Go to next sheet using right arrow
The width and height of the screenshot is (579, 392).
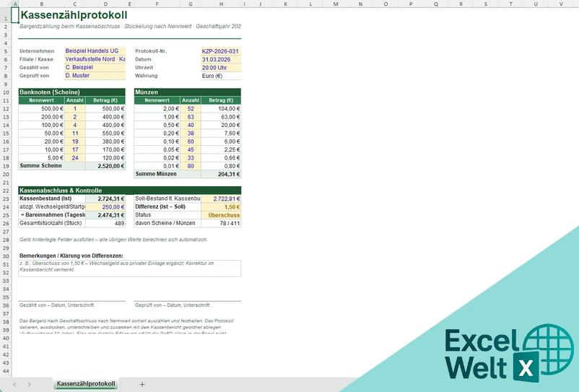coord(29,384)
